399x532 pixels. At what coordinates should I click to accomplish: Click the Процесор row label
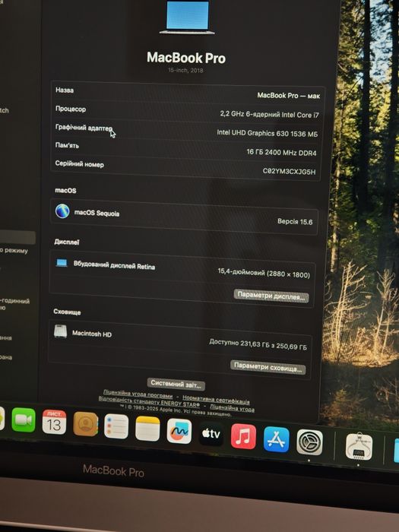point(71,109)
